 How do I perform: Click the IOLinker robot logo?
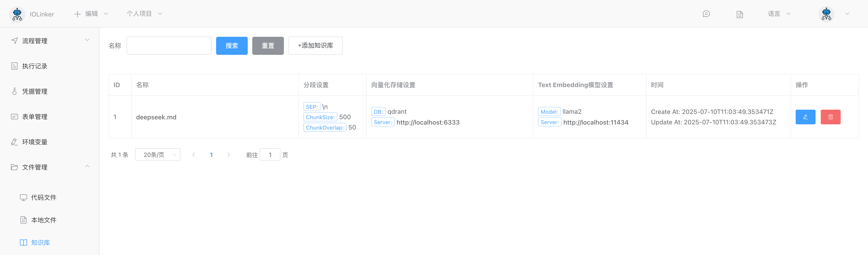click(17, 14)
